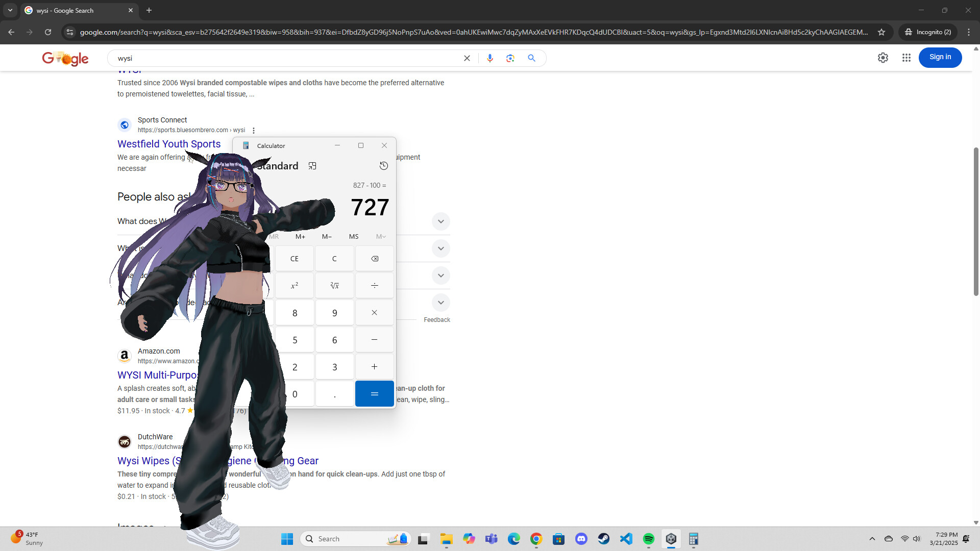Click the Sign in button

pyautogui.click(x=940, y=57)
